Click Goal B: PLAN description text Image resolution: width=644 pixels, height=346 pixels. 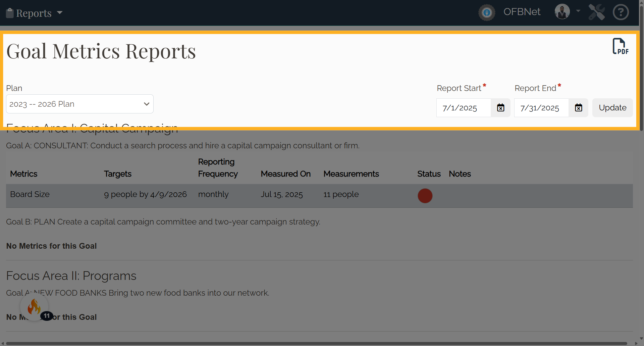point(163,222)
